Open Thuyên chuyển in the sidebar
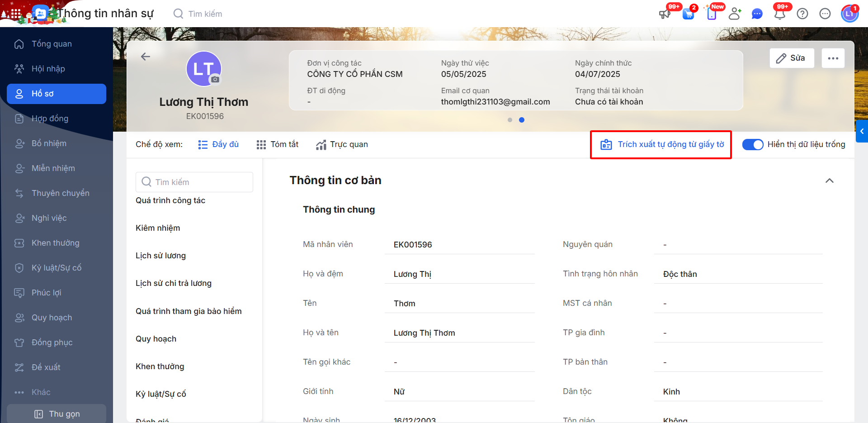Screen dimensions: 868x423 (57, 193)
